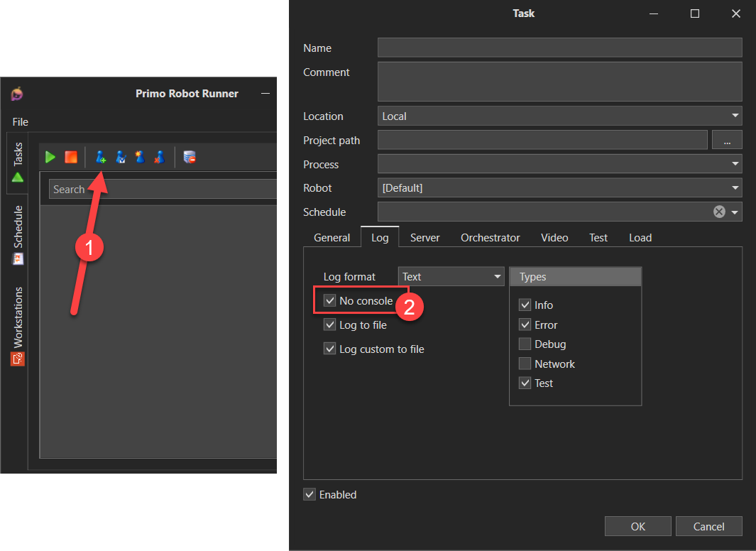Viewport: 756px width, 551px height.
Task: Select the Schedule side tab in Runner
Action: (18, 235)
